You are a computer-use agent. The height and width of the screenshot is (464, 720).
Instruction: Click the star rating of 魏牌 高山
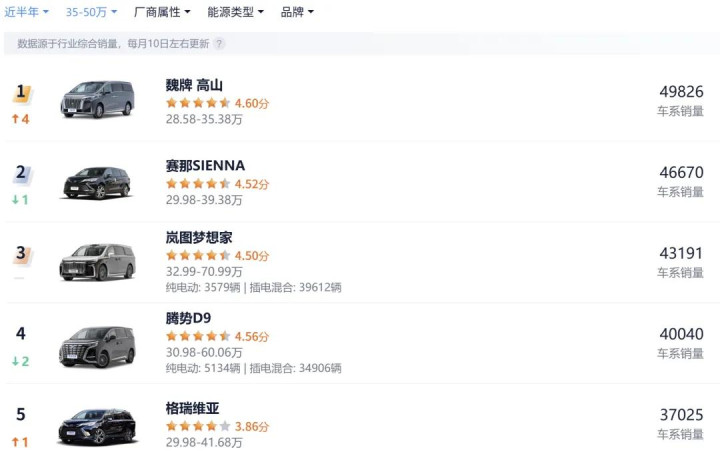[198, 103]
